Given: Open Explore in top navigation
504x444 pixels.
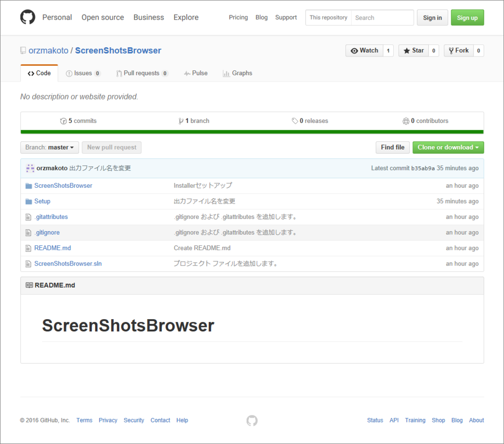Looking at the screenshot, I should coord(186,17).
